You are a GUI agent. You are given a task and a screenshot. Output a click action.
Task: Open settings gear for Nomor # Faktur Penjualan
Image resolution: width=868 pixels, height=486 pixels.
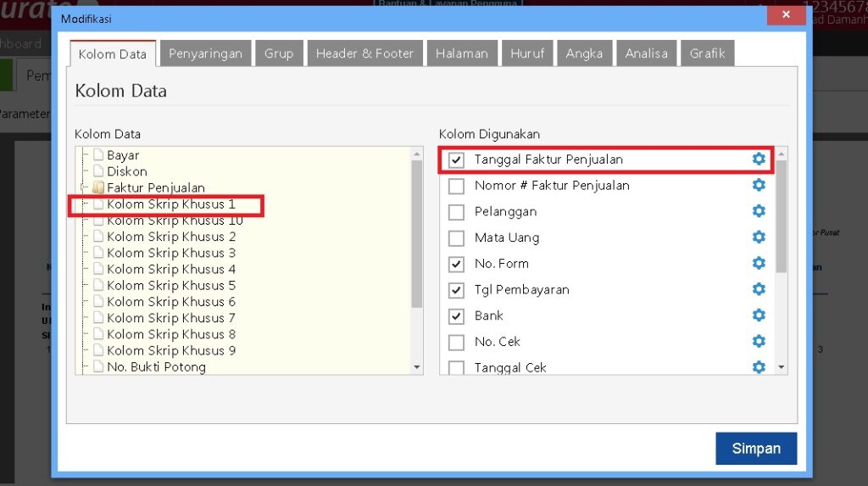click(759, 185)
